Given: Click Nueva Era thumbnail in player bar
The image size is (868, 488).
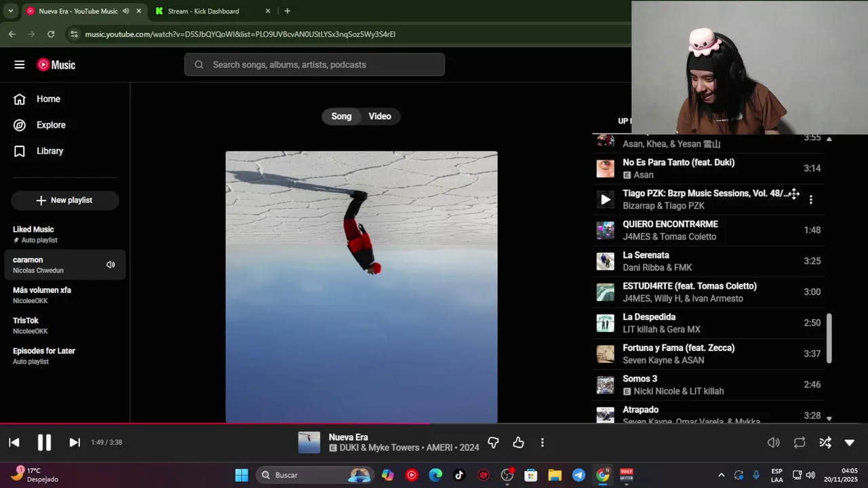Looking at the screenshot, I should pos(309,443).
